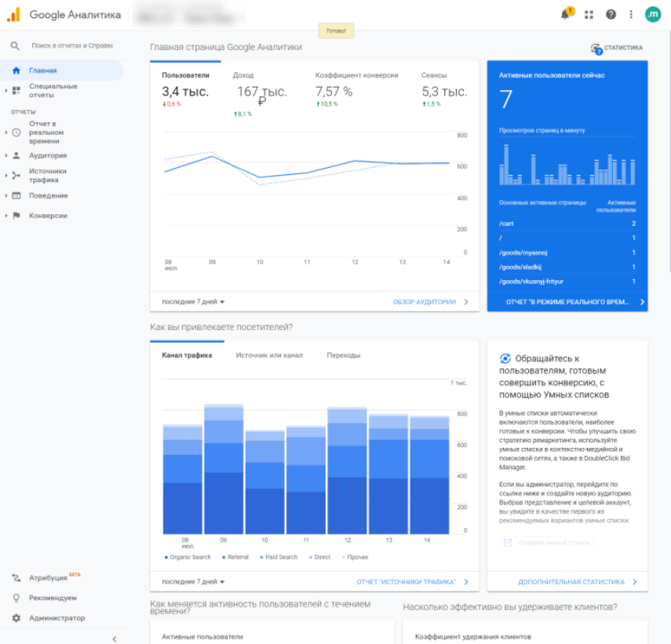This screenshot has width=671, height=644.
Task: Click the Smart Lists circular icon
Action: (505, 358)
